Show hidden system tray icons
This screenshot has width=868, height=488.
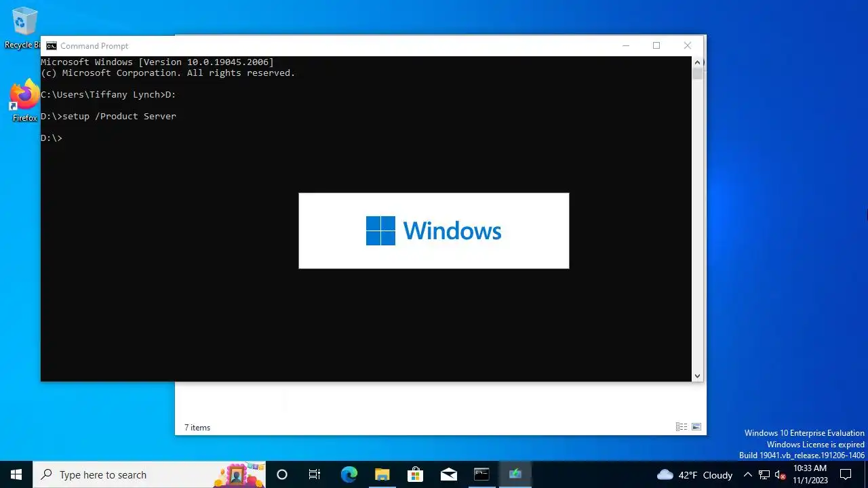pyautogui.click(x=747, y=474)
